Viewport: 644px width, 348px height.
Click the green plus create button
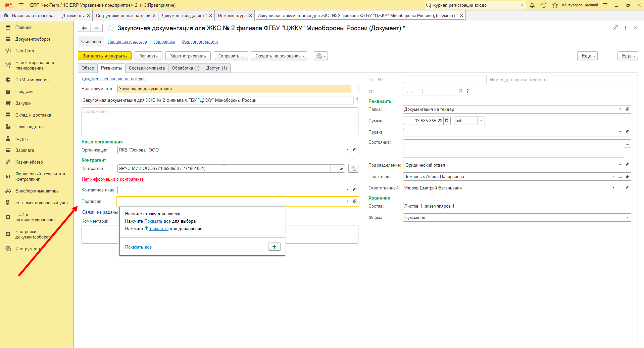coord(274,247)
